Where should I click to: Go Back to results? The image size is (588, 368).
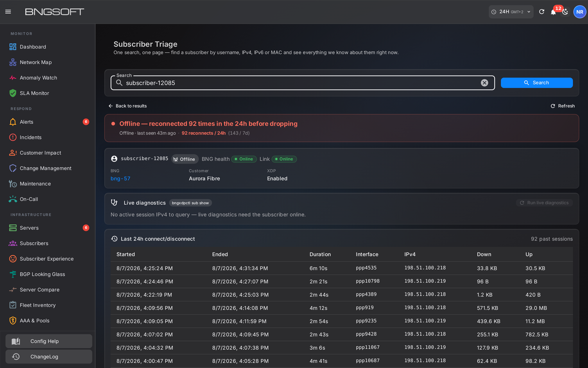pyautogui.click(x=128, y=106)
